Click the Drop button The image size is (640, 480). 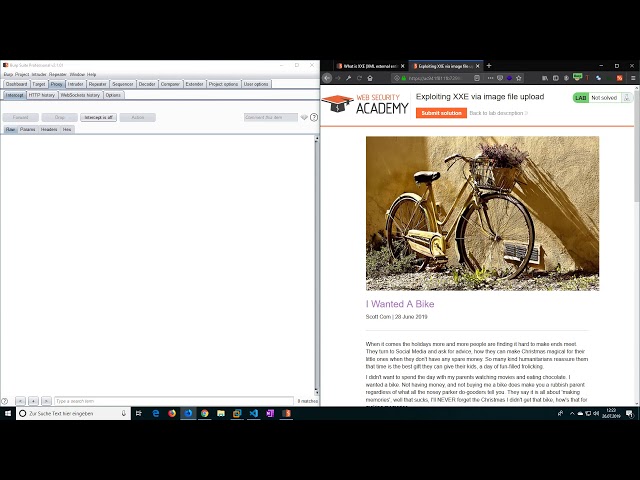pos(60,118)
